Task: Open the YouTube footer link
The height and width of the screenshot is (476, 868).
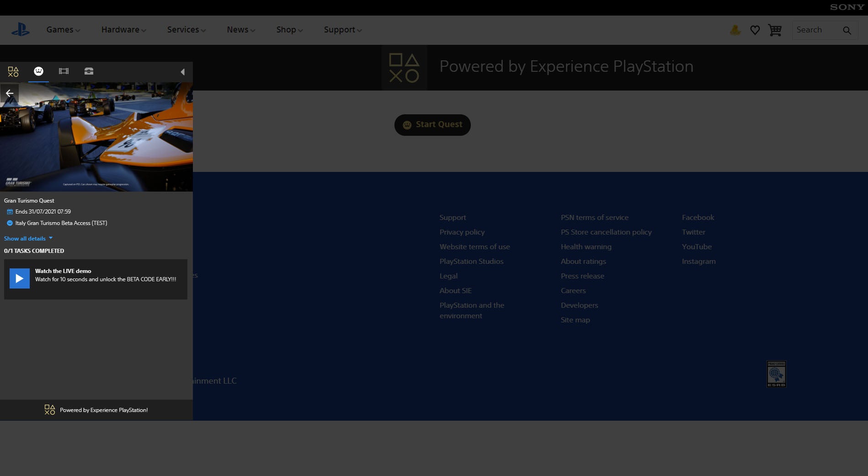Action: click(x=697, y=247)
